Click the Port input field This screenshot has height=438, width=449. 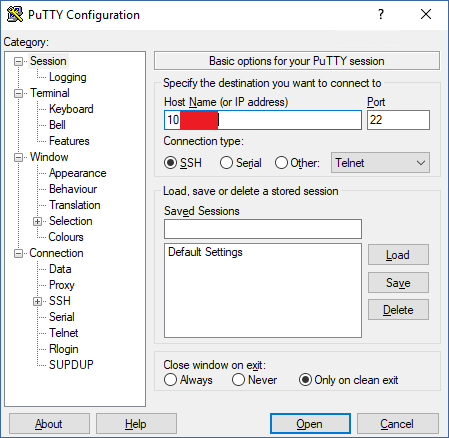tap(398, 120)
